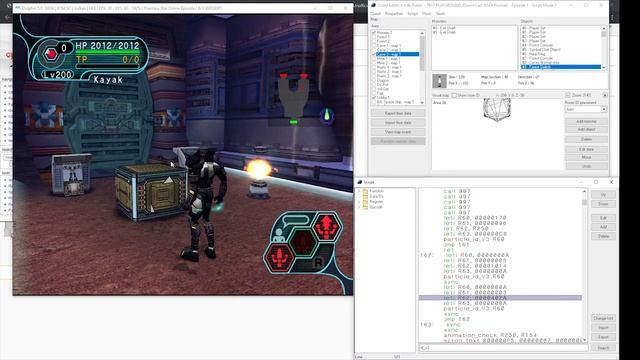This screenshot has height=360, width=640.
Task: Toggle the Forest 1 area checkbox
Action: tap(373, 37)
